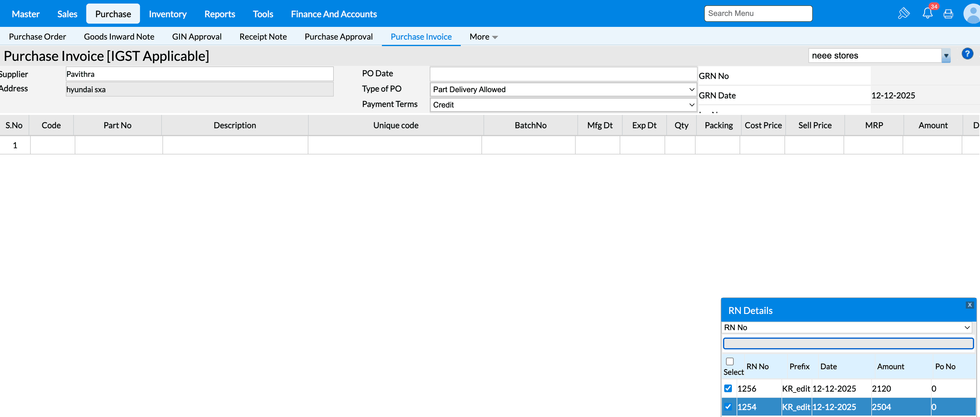Tick the Select all checkbox in RN Details
Image resolution: width=980 pixels, height=417 pixels.
click(x=729, y=361)
